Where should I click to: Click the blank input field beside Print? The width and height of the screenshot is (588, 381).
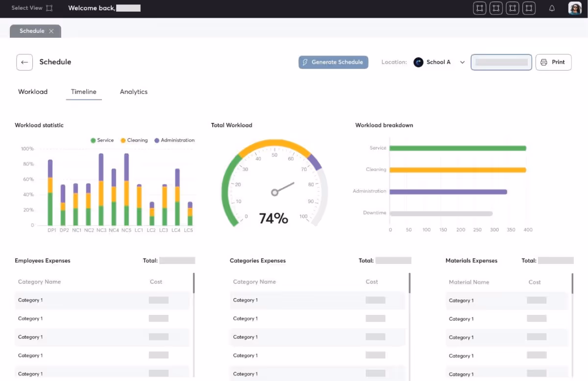point(501,62)
